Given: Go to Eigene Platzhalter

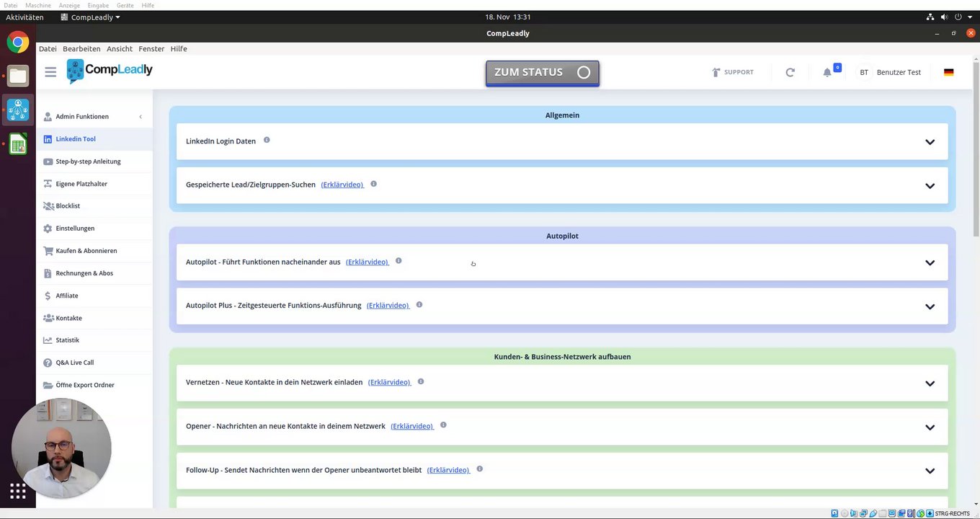Looking at the screenshot, I should pos(94,184).
